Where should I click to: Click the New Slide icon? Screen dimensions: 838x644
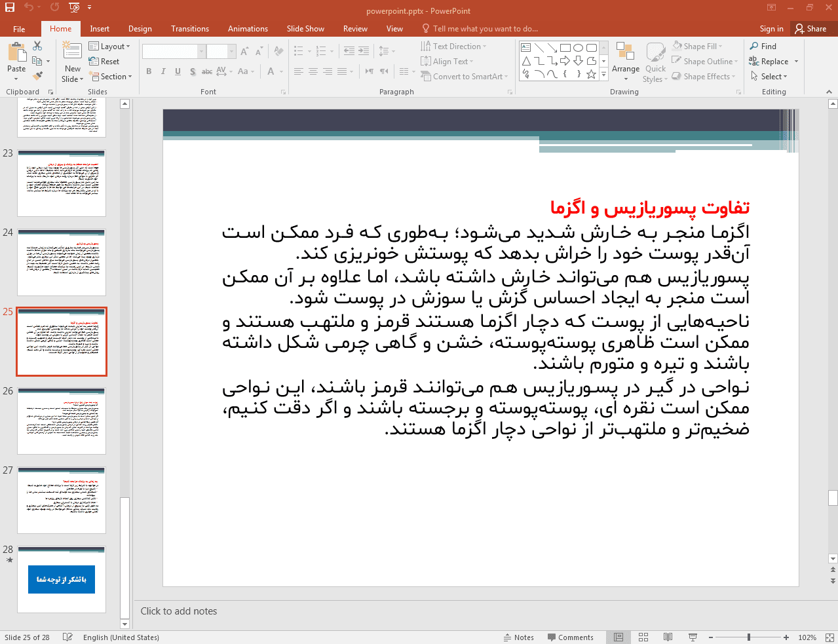[72, 51]
